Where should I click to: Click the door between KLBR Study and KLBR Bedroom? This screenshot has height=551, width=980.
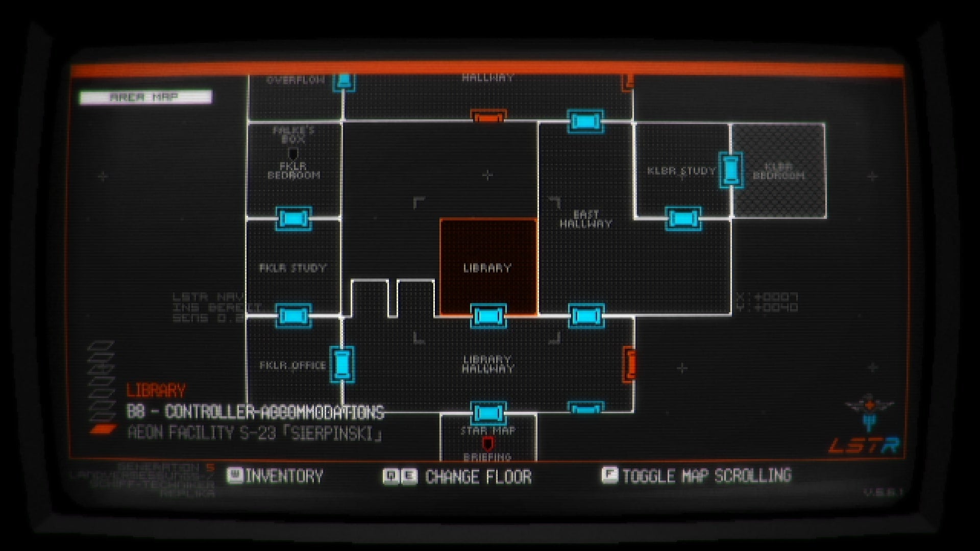point(731,169)
